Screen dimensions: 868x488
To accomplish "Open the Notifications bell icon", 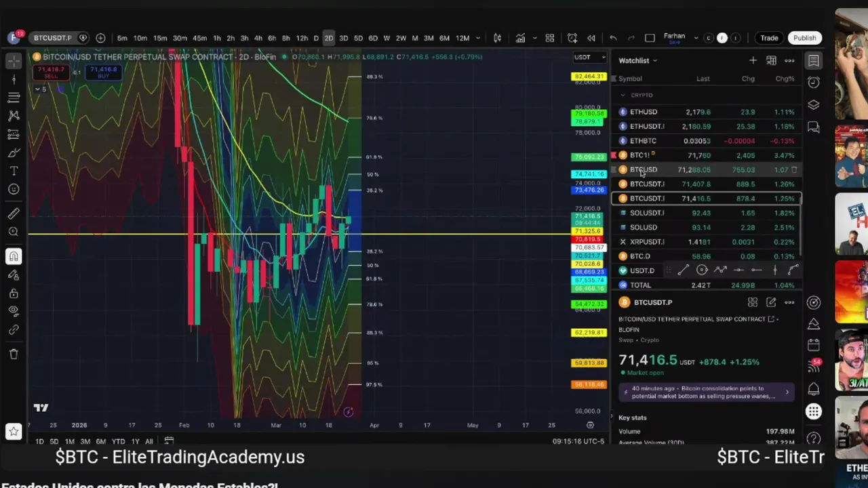I will pos(814,388).
